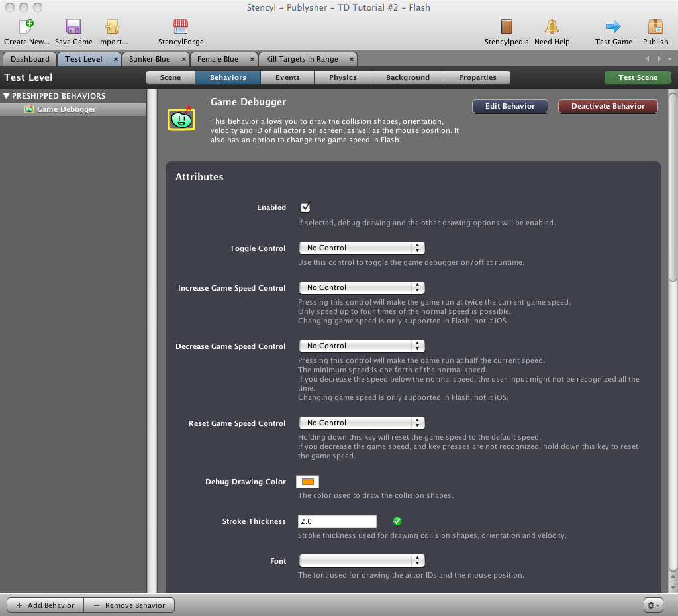The image size is (678, 616).
Task: Click the Game Debugger behavior thumbnail
Action: [181, 119]
